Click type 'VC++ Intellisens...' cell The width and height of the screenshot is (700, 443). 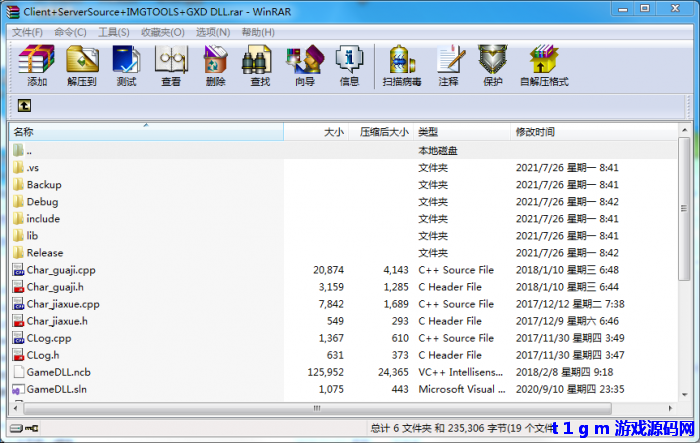point(460,372)
